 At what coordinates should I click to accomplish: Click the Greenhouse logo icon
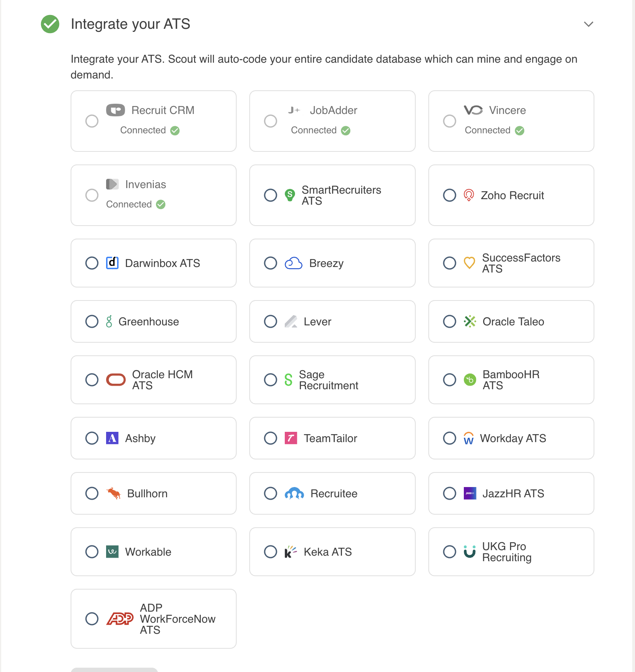coord(109,321)
